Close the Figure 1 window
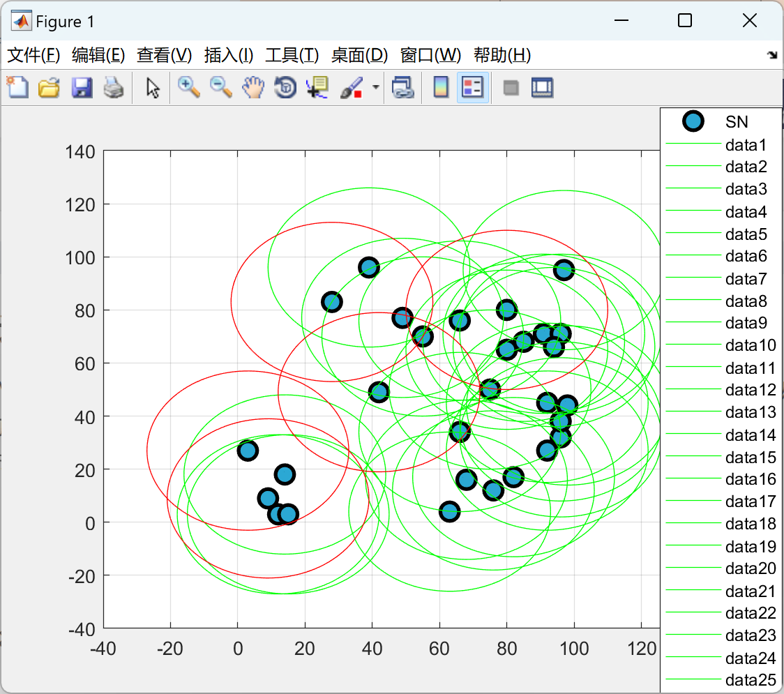Image resolution: width=784 pixels, height=694 pixels. click(x=750, y=20)
